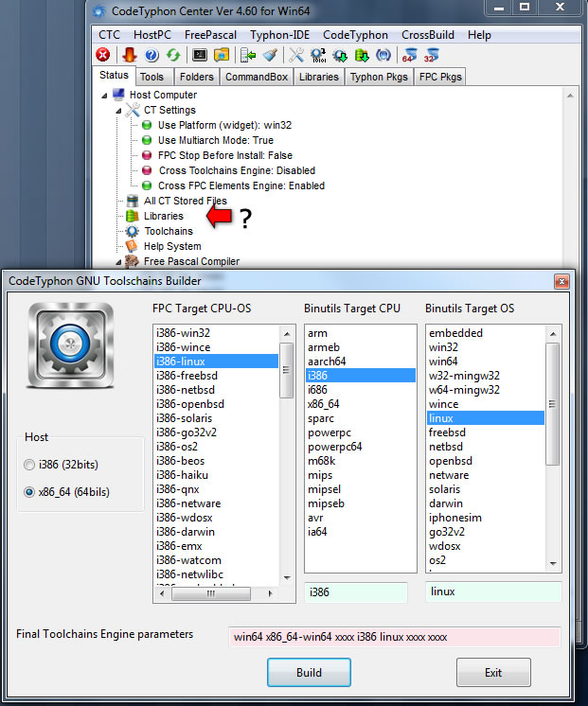Collapse the CT Settings tree node

click(118, 111)
